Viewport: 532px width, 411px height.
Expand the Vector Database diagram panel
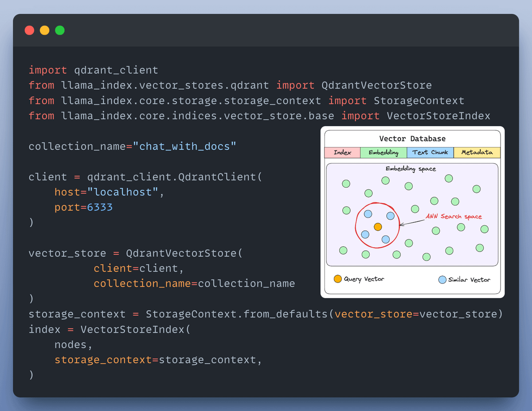[x=412, y=138]
